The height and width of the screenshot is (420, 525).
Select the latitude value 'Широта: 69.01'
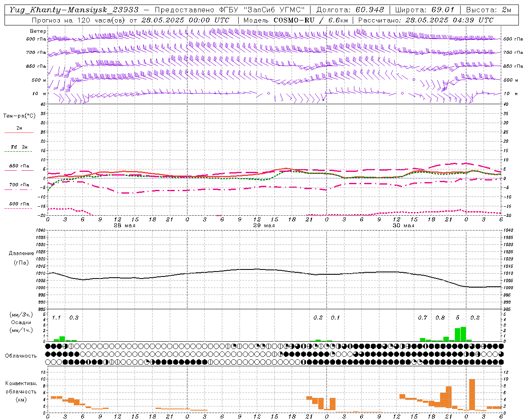coord(425,10)
